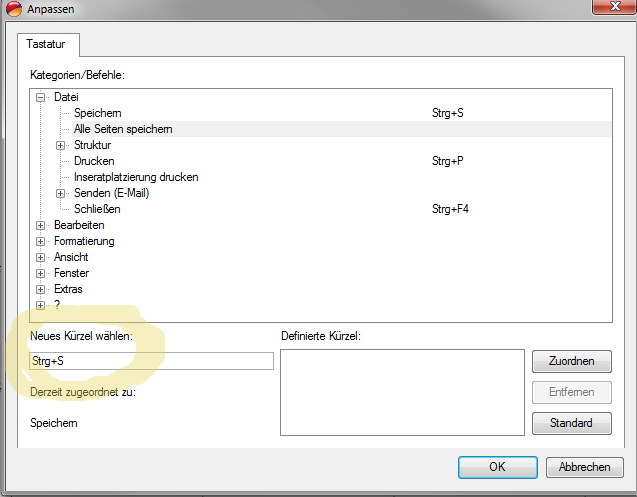This screenshot has height=497, width=637.
Task: Select the Schließen command
Action: (x=97, y=209)
